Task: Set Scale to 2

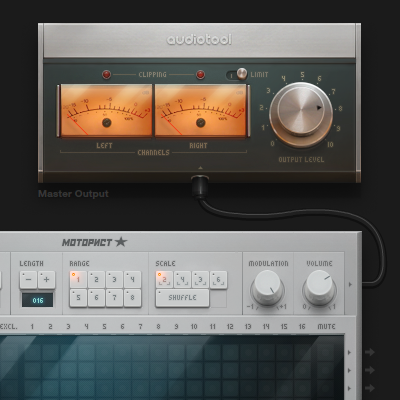Action: (164, 279)
